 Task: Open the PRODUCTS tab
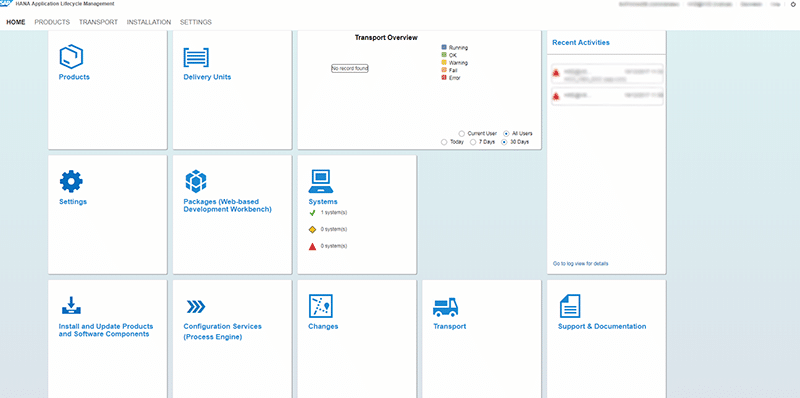click(x=52, y=22)
